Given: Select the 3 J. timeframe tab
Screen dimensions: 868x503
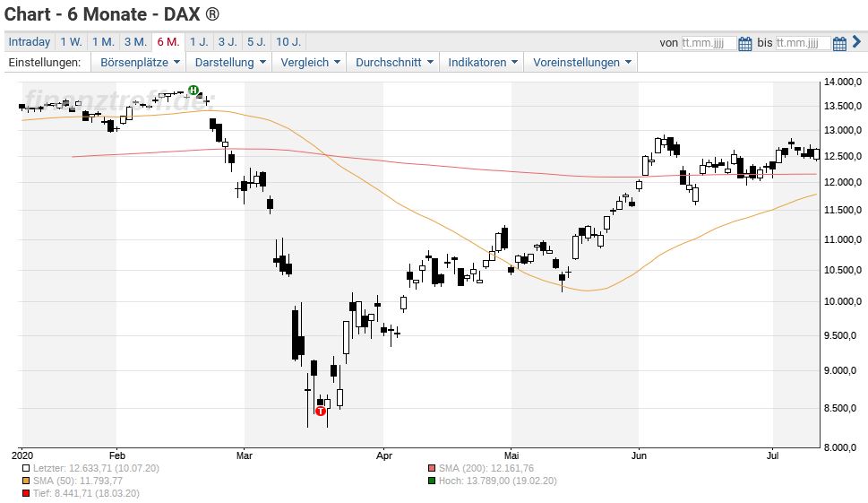Looking at the screenshot, I should (x=228, y=42).
